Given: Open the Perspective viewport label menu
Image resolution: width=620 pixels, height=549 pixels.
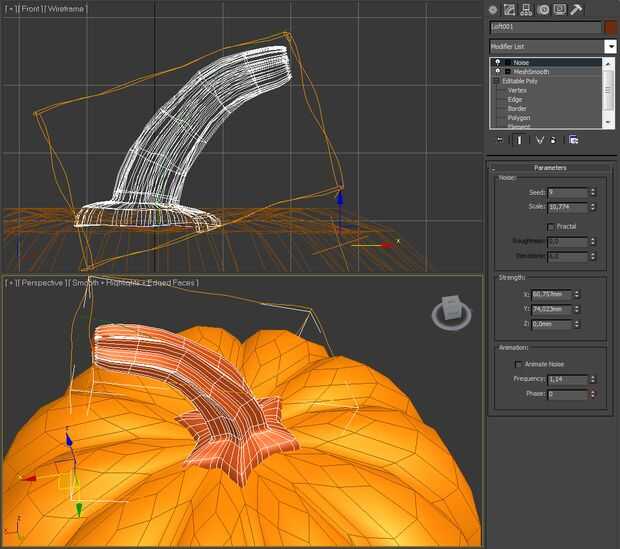Looking at the screenshot, I should (41, 283).
